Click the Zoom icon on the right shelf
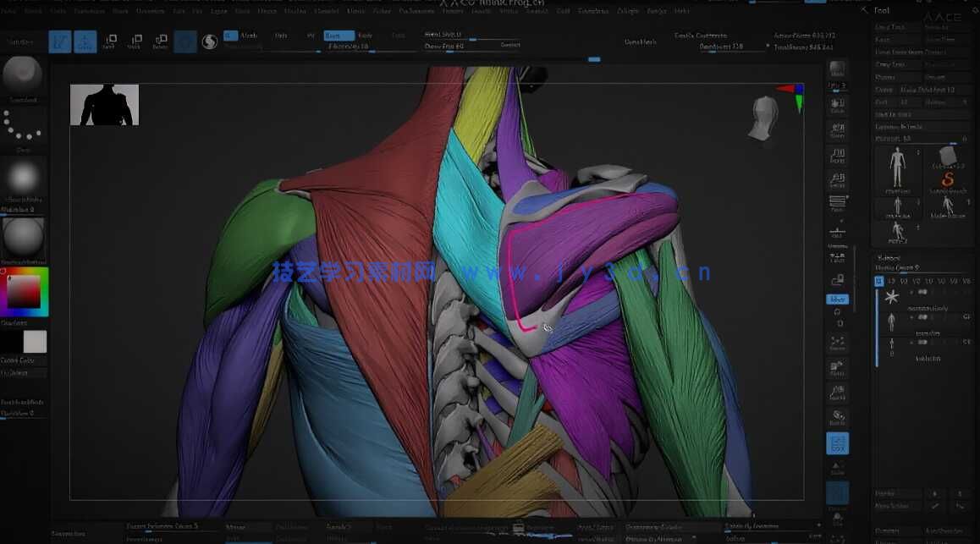The height and width of the screenshot is (544, 980). pyautogui.click(x=837, y=129)
